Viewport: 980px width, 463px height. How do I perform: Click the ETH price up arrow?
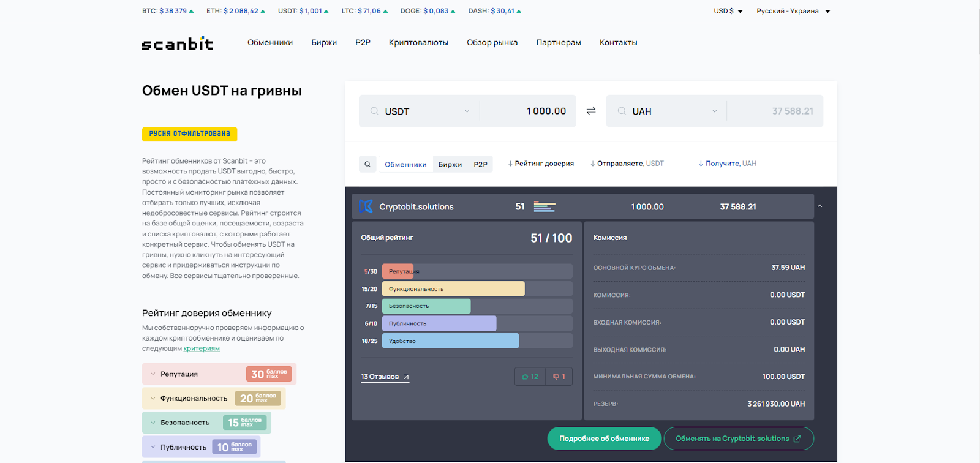tap(263, 11)
